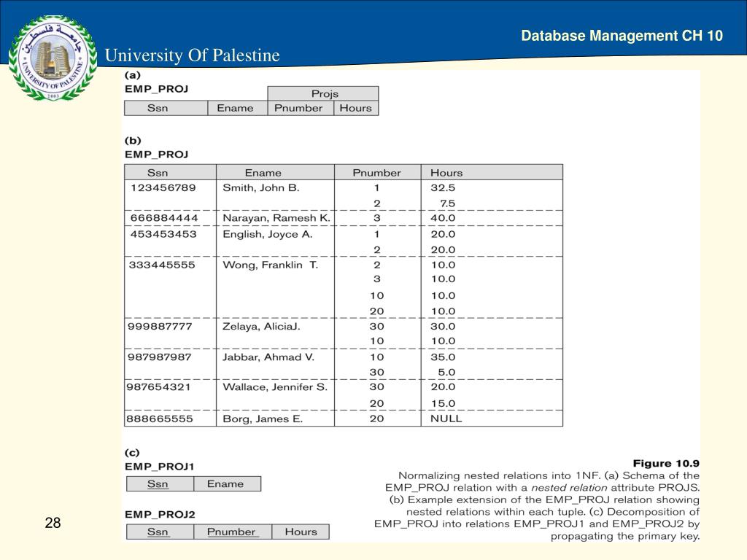Click Ssn value 333445555
This screenshot has height=560, width=747.
tap(161, 265)
